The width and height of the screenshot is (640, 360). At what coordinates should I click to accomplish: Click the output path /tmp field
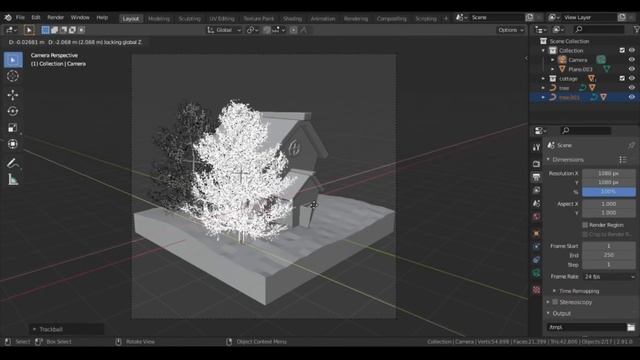(586, 327)
